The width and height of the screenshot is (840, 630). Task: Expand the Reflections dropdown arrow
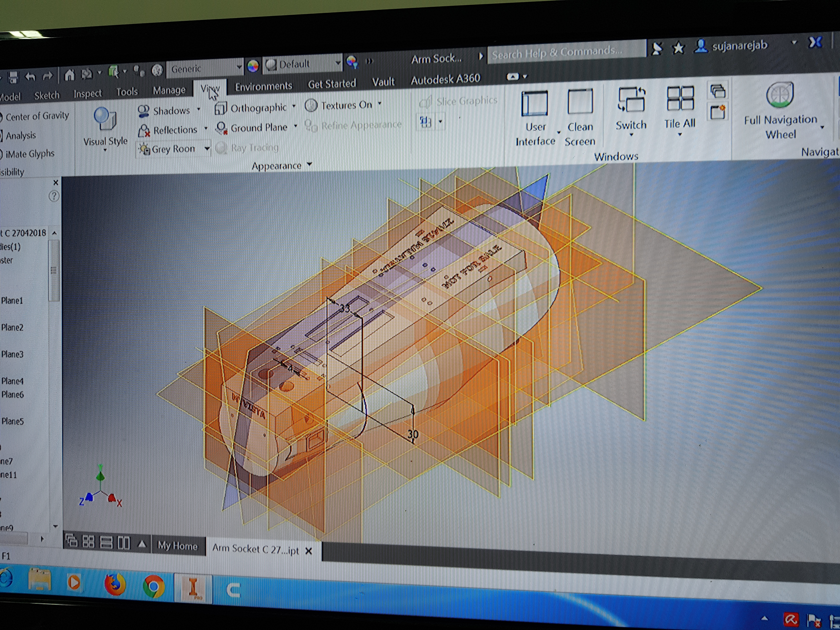tap(206, 128)
